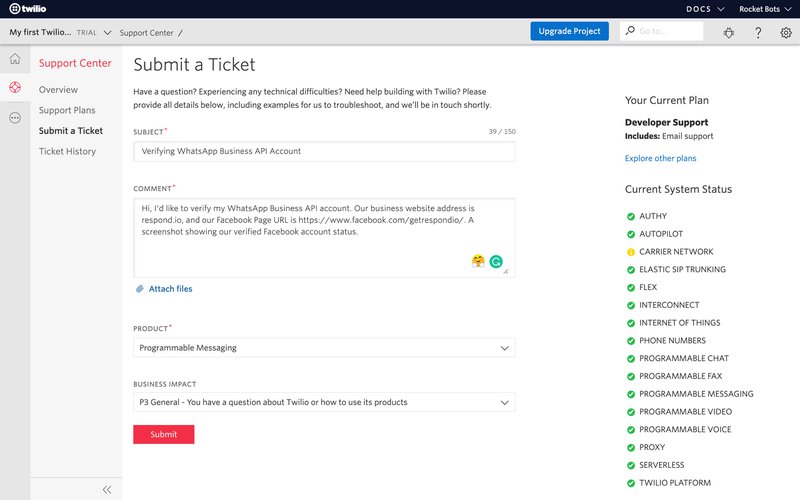
Task: Open the Explore other plans link
Action: (660, 158)
